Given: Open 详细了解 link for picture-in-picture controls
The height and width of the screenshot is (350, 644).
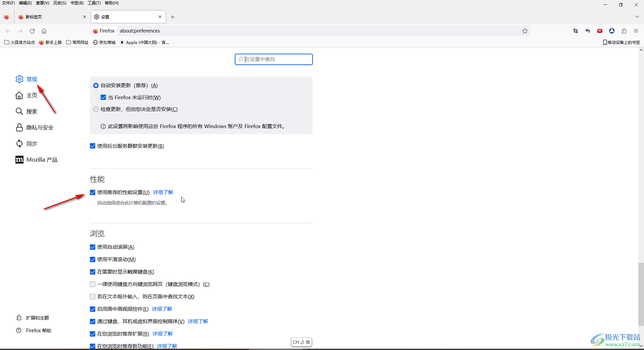Looking at the screenshot, I should [162, 309].
